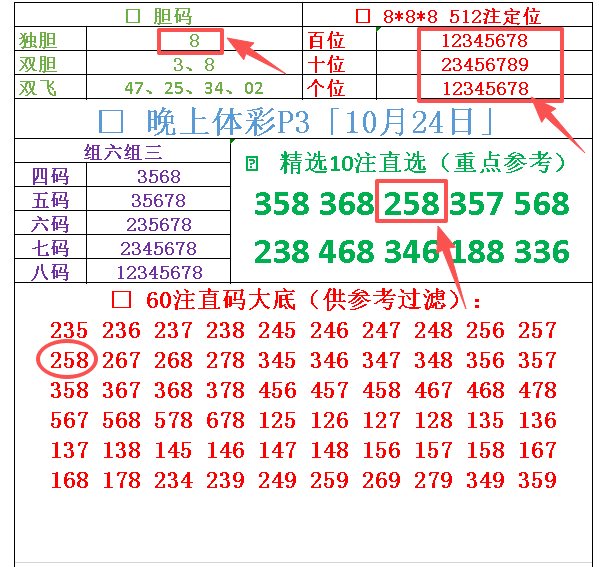Select red number 367
This screenshot has width=601, height=567.
click(x=121, y=390)
